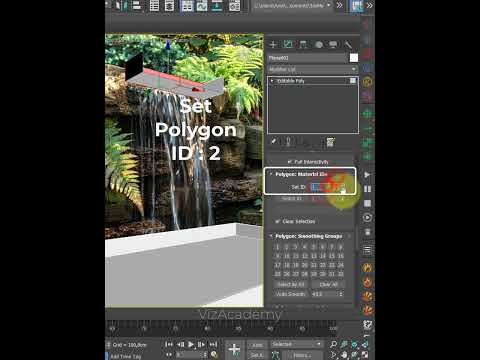
Task: Click the Auto Smooth threshold spinner arrows
Action: coord(341,294)
